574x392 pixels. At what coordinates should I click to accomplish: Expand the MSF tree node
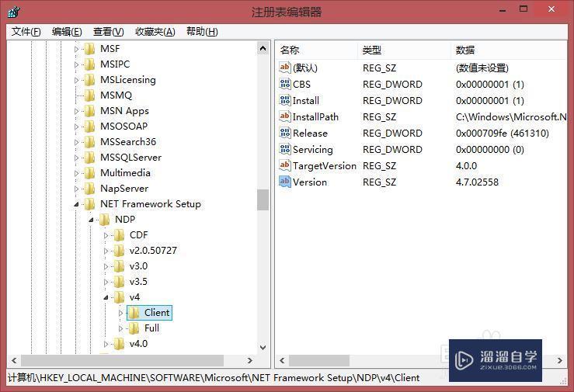click(76, 49)
